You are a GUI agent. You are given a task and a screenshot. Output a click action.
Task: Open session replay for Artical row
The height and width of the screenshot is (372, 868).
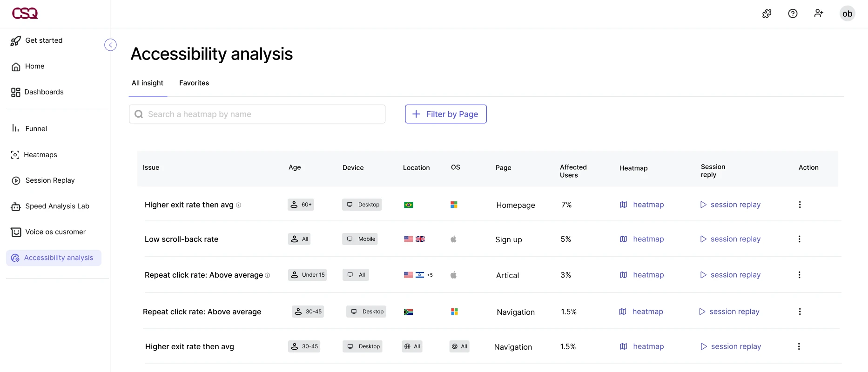coord(730,275)
